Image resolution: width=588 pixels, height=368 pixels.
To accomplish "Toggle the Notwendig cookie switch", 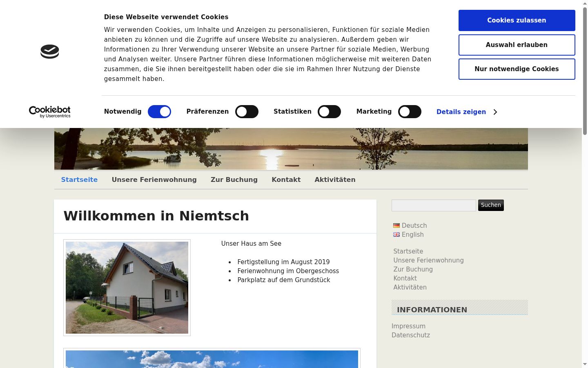I will click(x=159, y=112).
